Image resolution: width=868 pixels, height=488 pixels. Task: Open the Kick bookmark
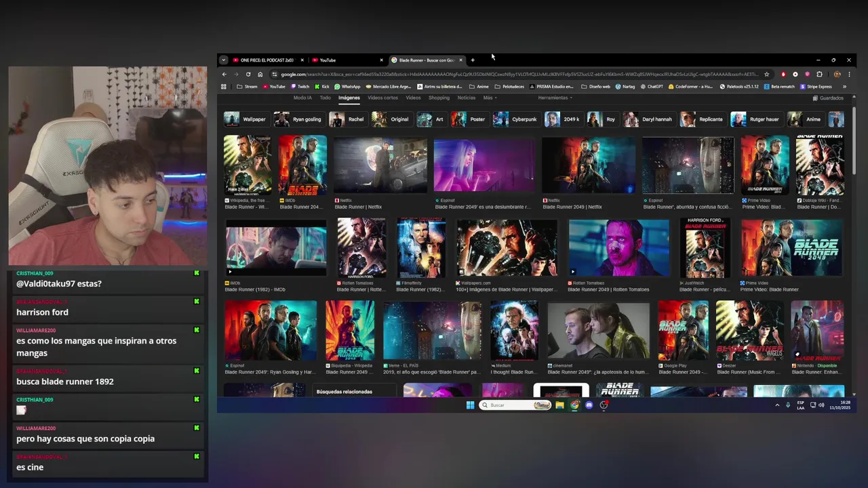[x=321, y=87]
